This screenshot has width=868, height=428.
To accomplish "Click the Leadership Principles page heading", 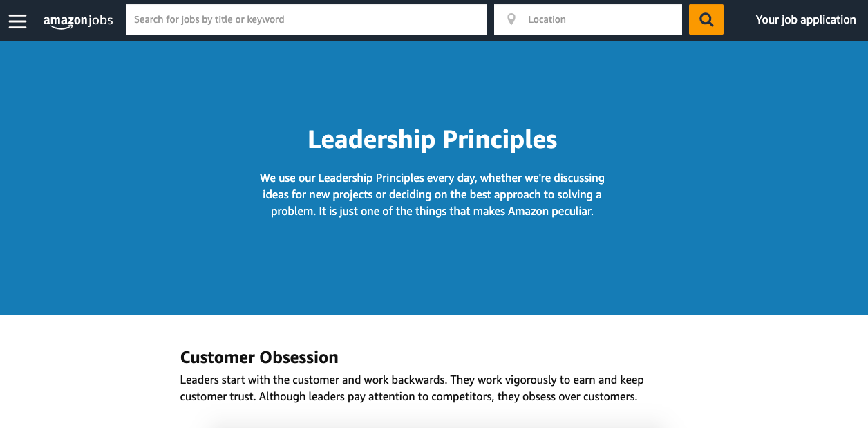I will click(x=433, y=139).
